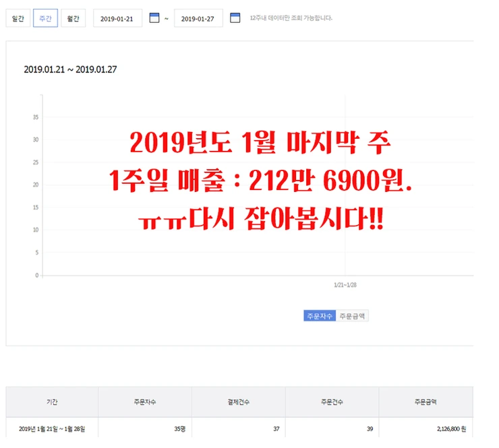Click the 2019-01-21 start date field
Viewport: 499px width, 448px height.
click(117, 18)
